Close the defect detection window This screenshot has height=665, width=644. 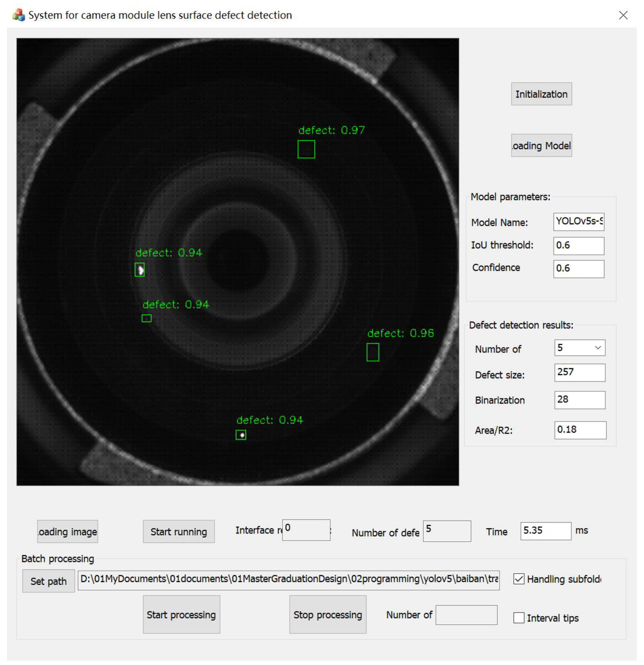[x=623, y=15]
